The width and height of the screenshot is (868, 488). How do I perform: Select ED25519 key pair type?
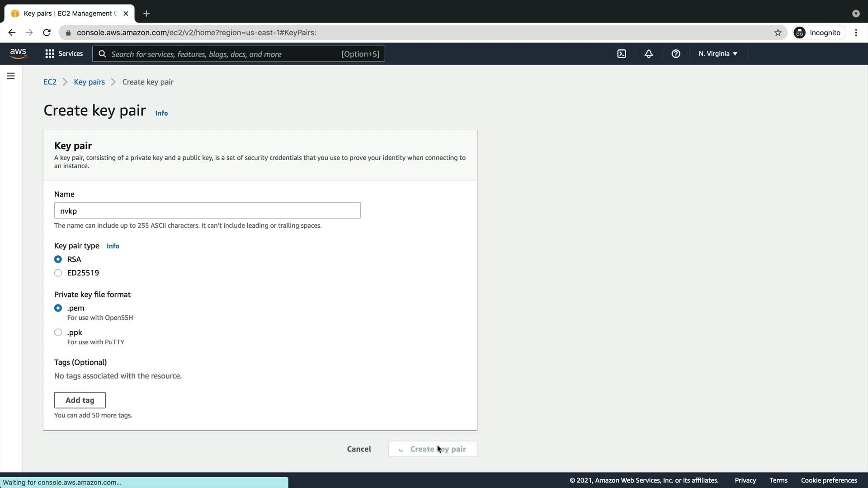point(58,273)
